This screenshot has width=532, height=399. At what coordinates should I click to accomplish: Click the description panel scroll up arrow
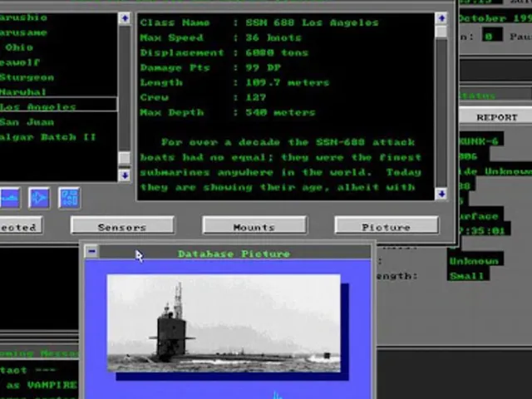point(441,18)
